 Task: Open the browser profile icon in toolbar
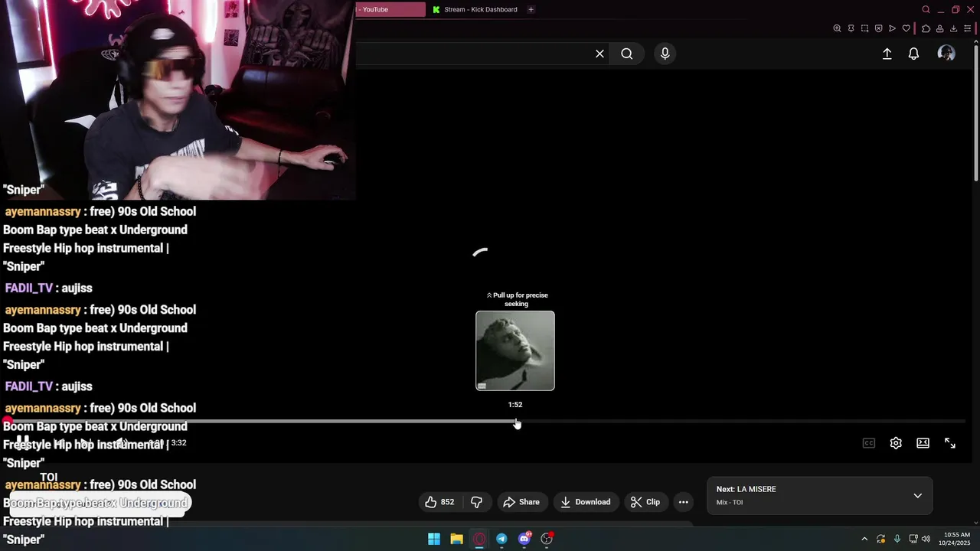[939, 28]
